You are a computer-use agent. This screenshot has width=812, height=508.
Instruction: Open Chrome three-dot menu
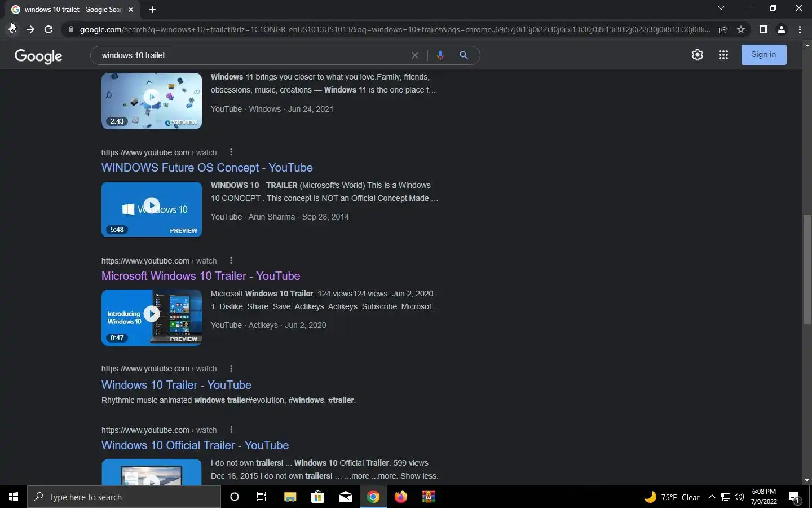point(800,29)
